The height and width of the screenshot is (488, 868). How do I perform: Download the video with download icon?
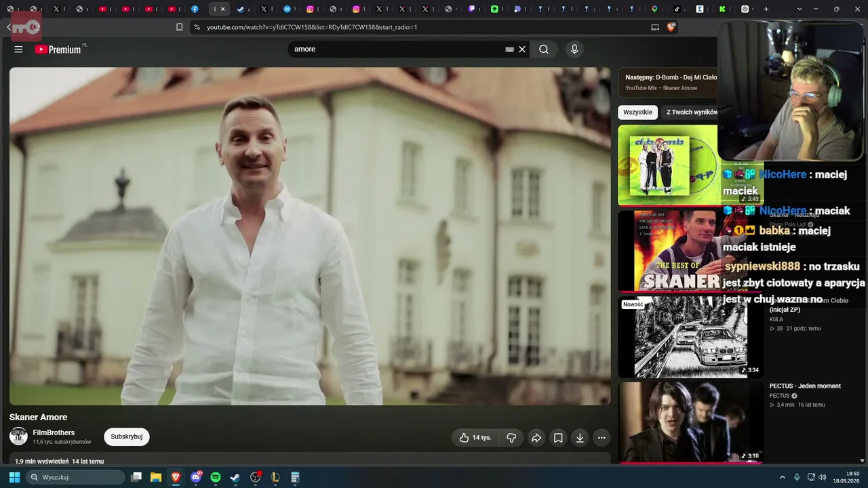click(x=580, y=438)
